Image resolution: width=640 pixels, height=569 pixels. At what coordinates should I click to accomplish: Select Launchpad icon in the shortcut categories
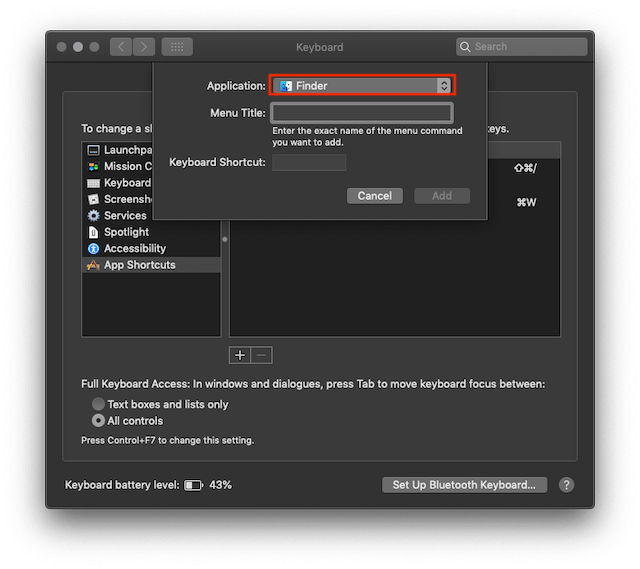pyautogui.click(x=93, y=150)
